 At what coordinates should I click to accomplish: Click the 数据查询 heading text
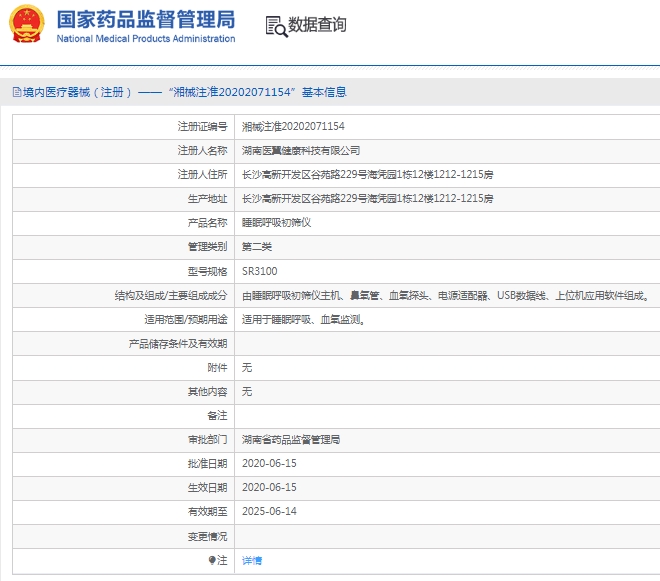(x=317, y=25)
